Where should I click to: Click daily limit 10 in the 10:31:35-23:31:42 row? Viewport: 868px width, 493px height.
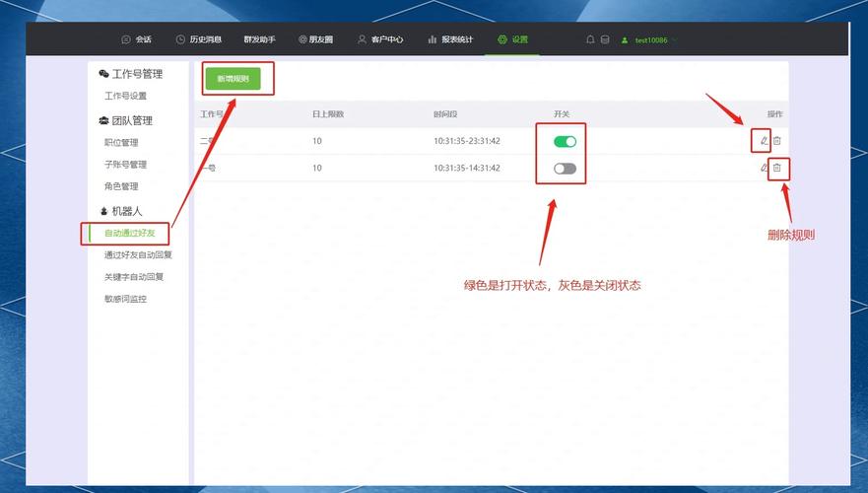[x=316, y=141]
